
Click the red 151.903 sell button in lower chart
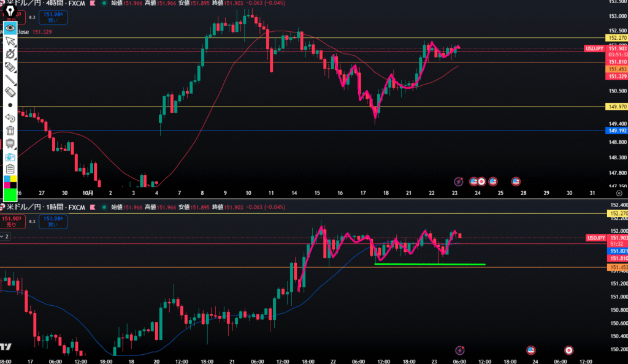click(x=10, y=221)
